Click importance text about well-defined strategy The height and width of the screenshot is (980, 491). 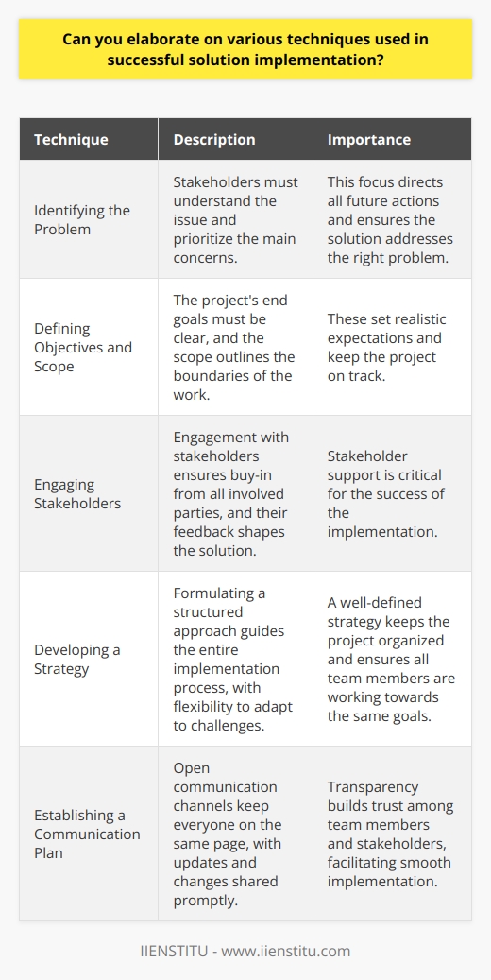390,658
